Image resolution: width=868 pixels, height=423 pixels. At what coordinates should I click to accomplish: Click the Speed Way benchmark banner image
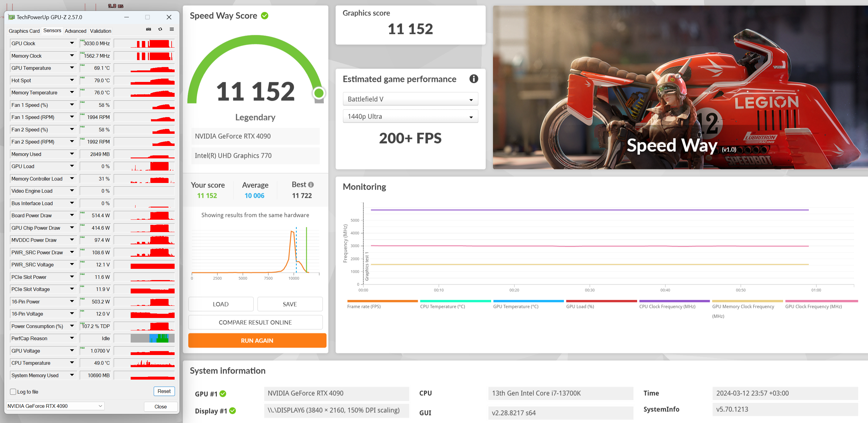click(680, 87)
